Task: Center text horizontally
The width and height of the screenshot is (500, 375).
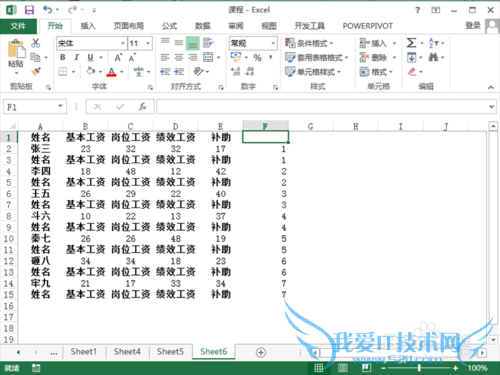Action: pyautogui.click(x=179, y=57)
